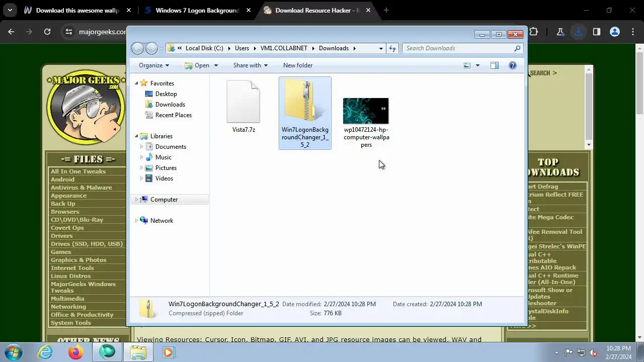The image size is (644, 362).
Task: Click Users in the address breadcrumb
Action: tap(242, 48)
